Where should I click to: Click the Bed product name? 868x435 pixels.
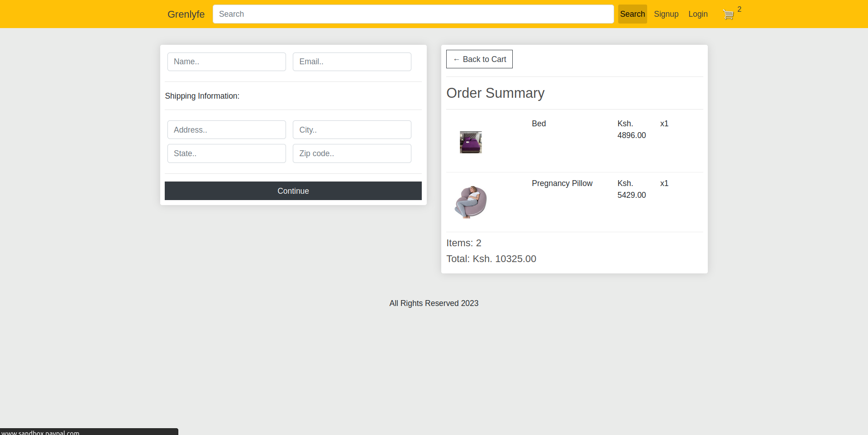[x=539, y=124]
